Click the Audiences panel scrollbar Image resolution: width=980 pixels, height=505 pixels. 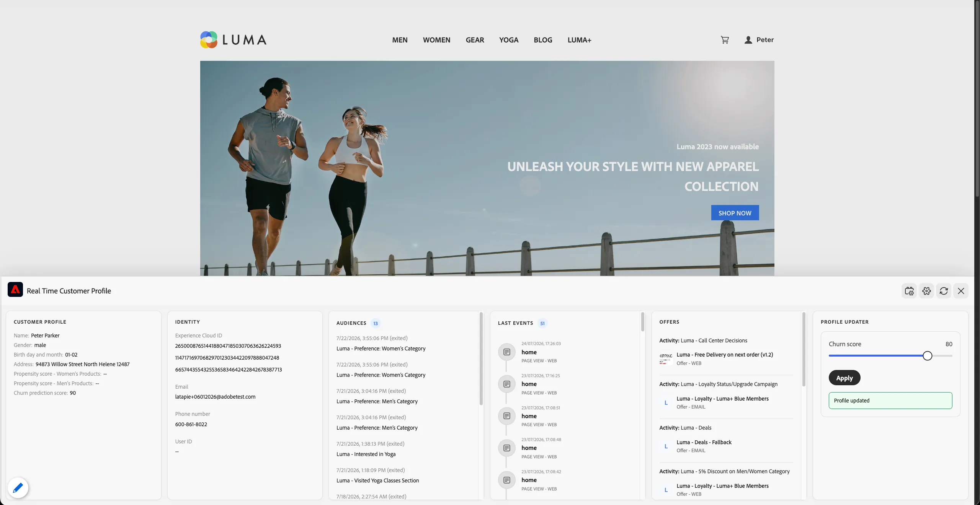pyautogui.click(x=481, y=359)
